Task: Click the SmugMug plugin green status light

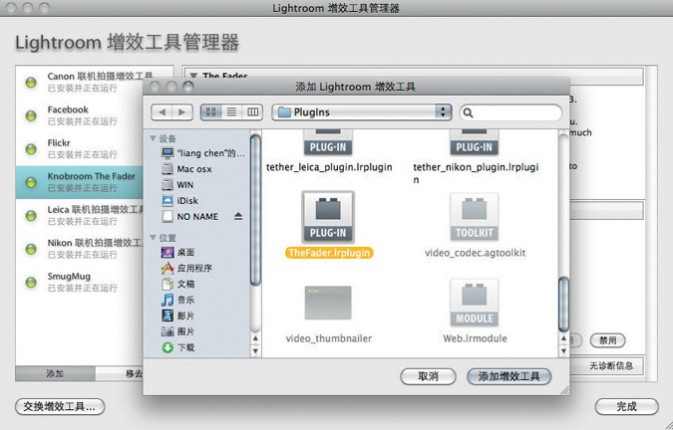Action: click(31, 282)
